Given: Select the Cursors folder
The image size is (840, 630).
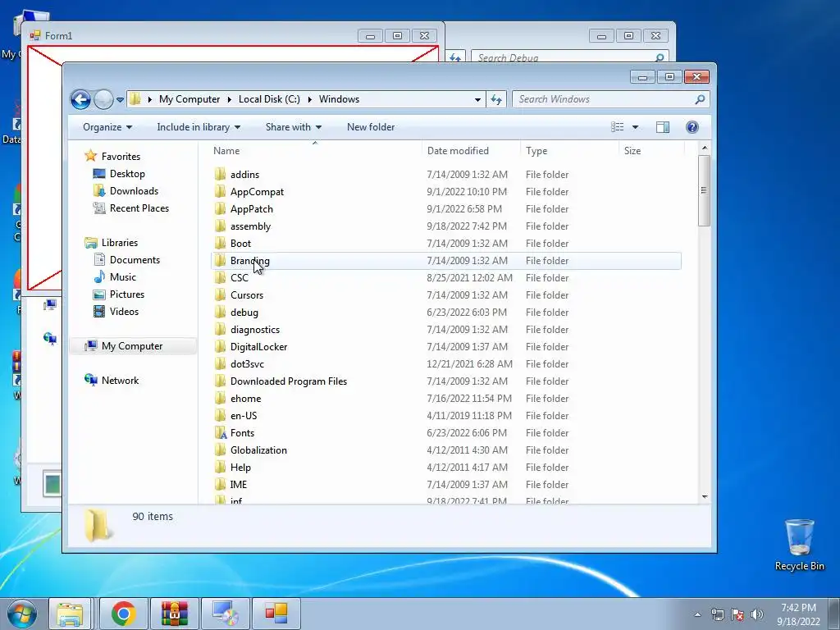Looking at the screenshot, I should coord(246,295).
